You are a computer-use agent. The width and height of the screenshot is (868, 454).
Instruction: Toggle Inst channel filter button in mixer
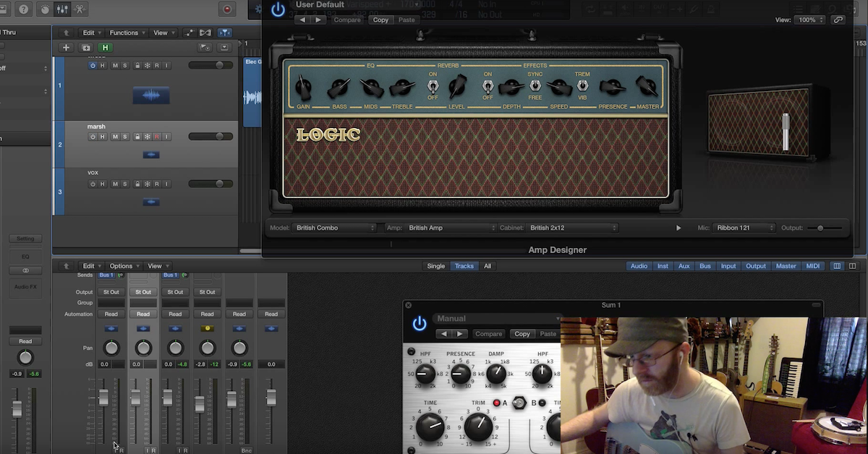[x=663, y=266]
